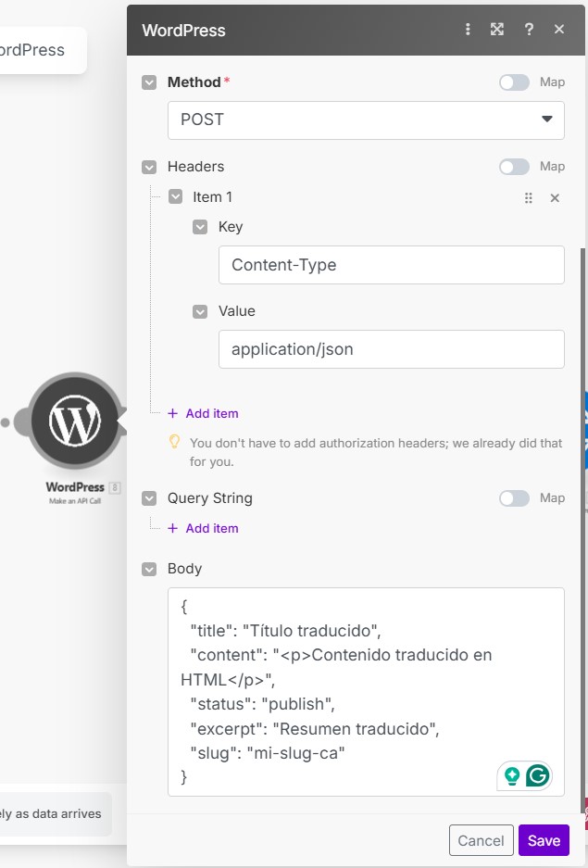Image resolution: width=588 pixels, height=868 pixels.
Task: Click the 'Headers' section label
Action: tap(195, 167)
